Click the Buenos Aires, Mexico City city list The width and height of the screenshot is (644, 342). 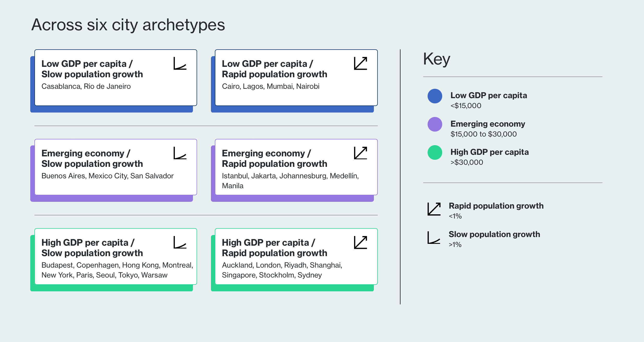[x=107, y=176]
